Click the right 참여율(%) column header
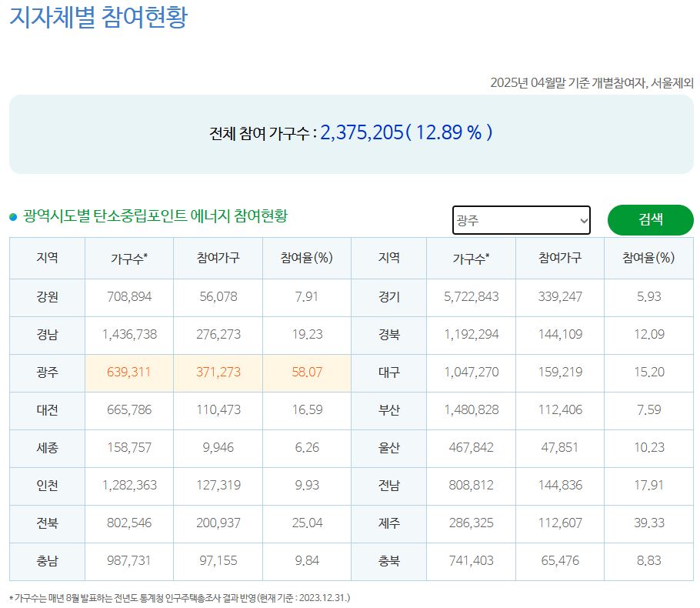The width and height of the screenshot is (700, 608). [x=648, y=259]
